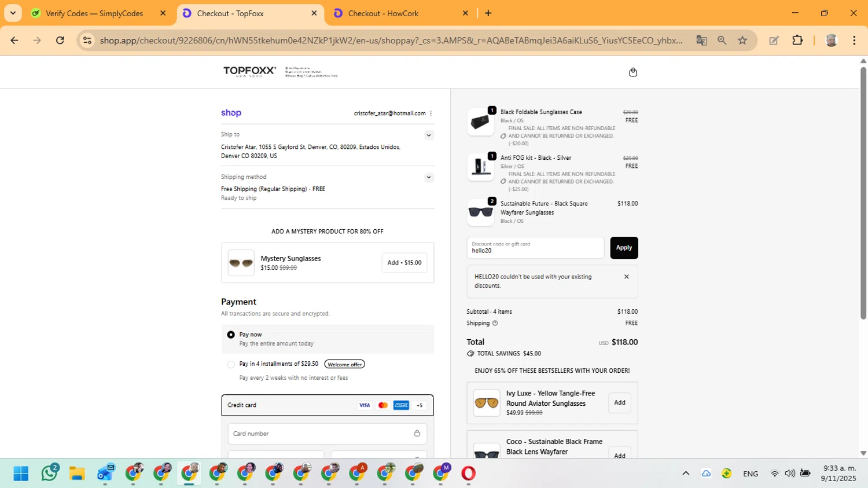This screenshot has height=488, width=868.
Task: Click the Shop logo in checkout
Action: click(231, 113)
